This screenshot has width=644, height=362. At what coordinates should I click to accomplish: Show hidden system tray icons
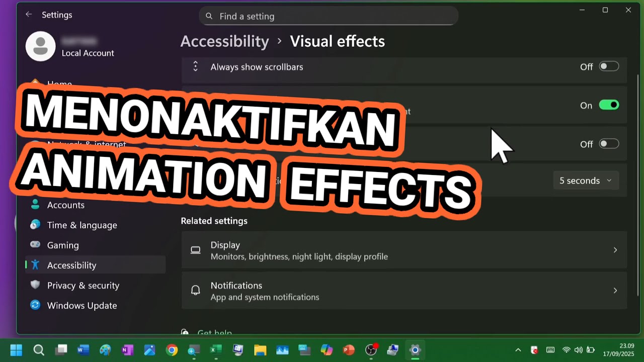click(518, 350)
